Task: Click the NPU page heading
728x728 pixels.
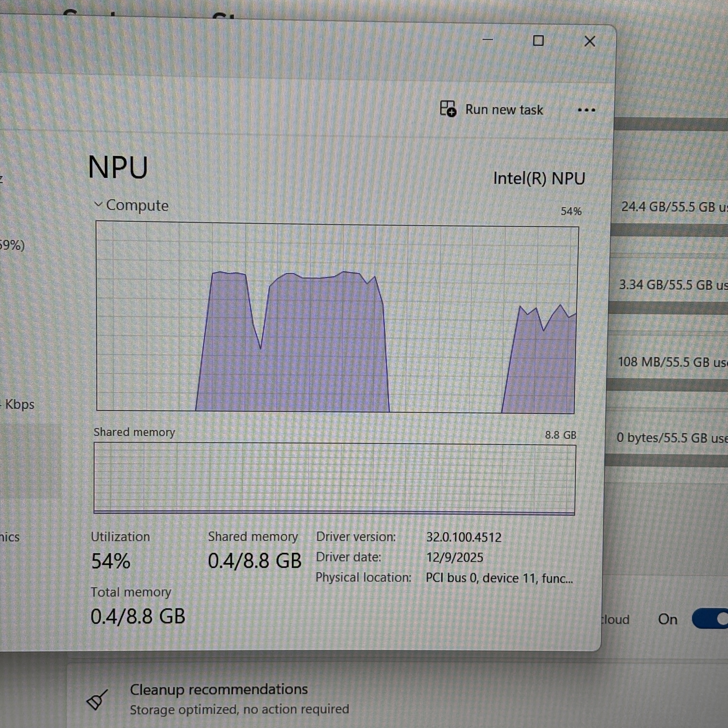Action: 118,167
